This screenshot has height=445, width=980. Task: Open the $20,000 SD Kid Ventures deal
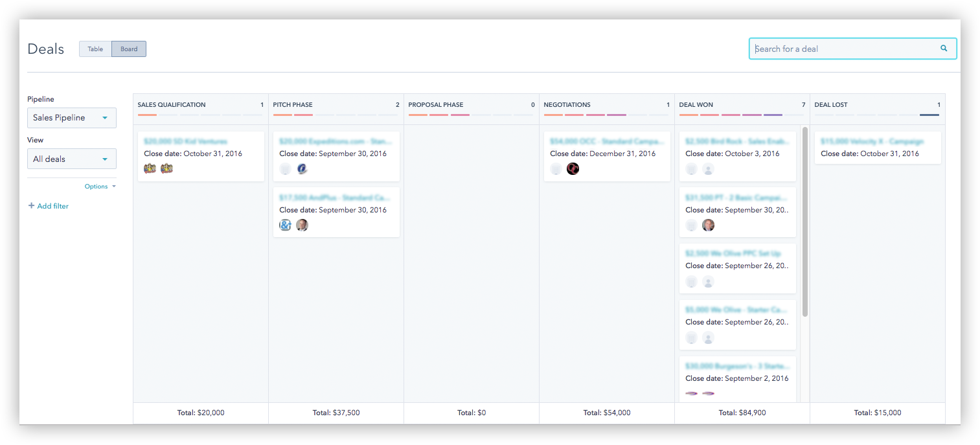185,141
